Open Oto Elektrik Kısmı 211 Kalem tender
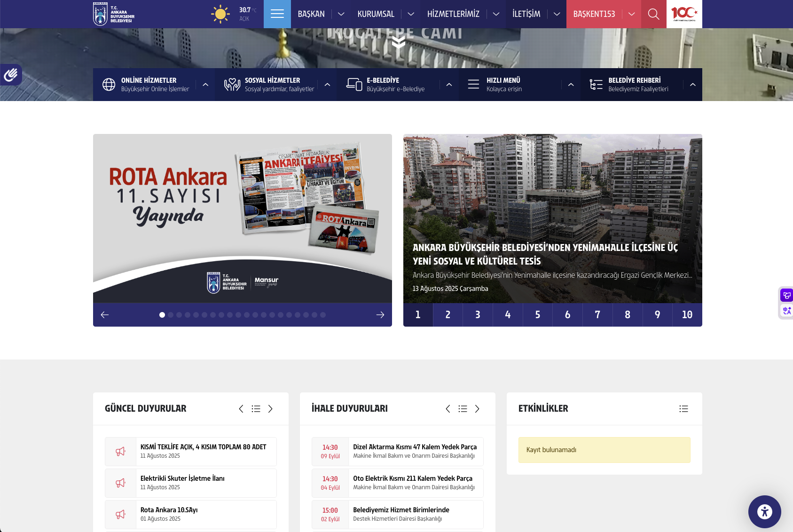This screenshot has height=532, width=793. point(413,478)
